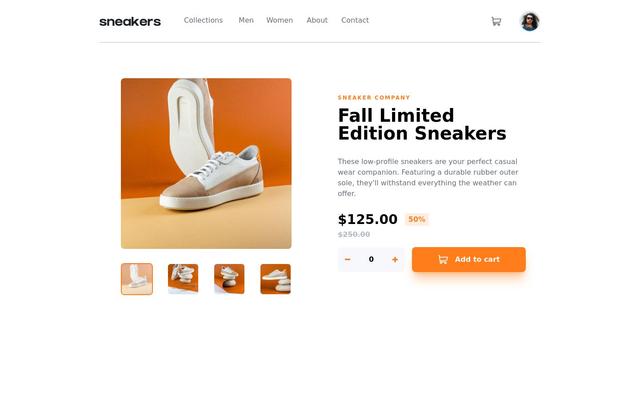The image size is (640, 400).
Task: Select the second sneaker thumbnail
Action: tap(183, 279)
